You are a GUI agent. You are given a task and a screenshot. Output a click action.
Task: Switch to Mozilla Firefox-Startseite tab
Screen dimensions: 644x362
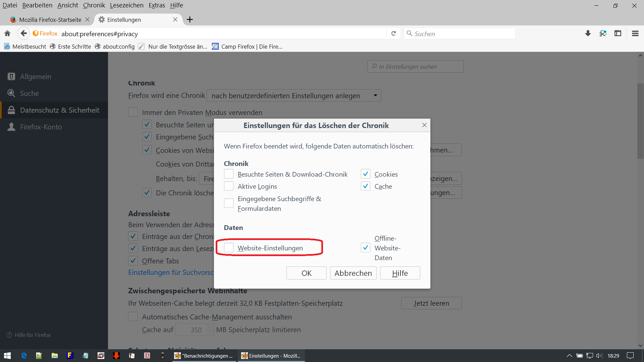click(50, 19)
